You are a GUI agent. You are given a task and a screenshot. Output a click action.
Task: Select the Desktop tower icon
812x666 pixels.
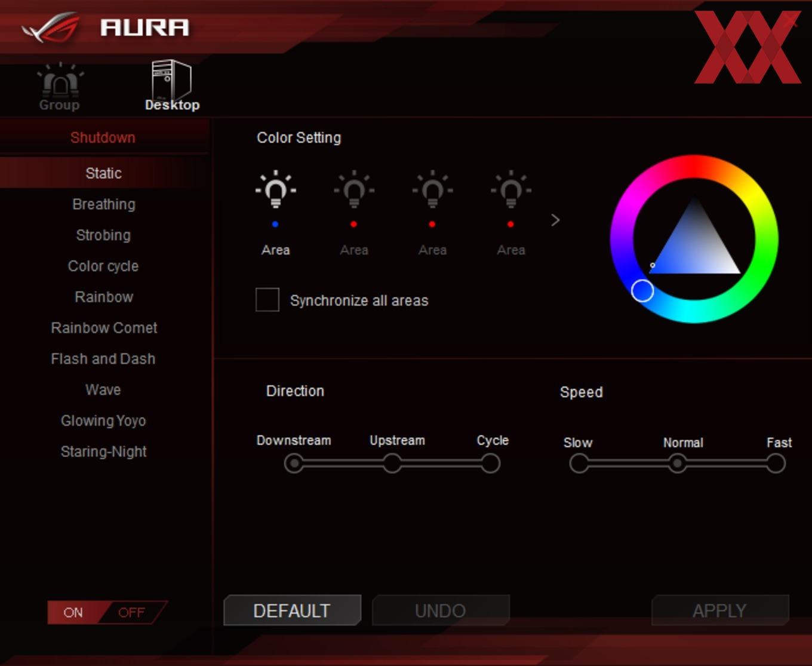click(x=171, y=79)
